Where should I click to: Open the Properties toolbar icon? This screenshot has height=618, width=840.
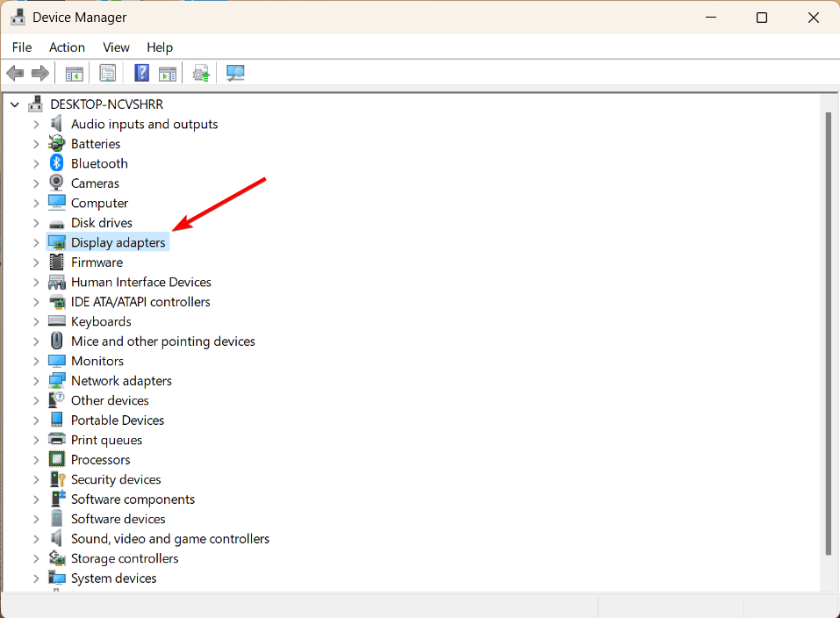click(x=108, y=73)
